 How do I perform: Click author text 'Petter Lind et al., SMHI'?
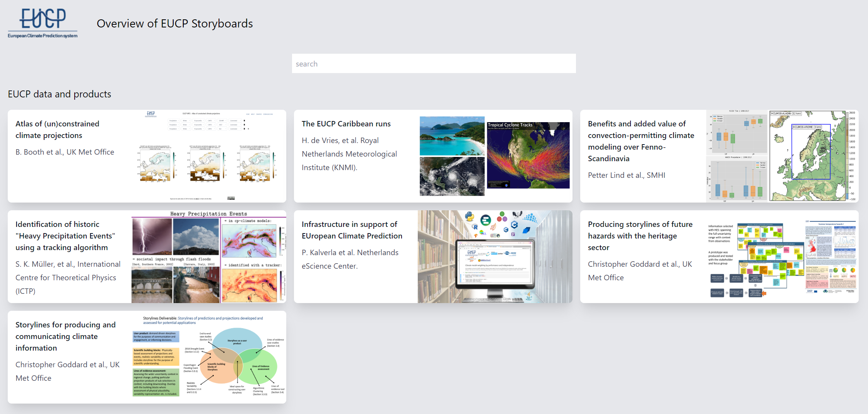pyautogui.click(x=627, y=175)
